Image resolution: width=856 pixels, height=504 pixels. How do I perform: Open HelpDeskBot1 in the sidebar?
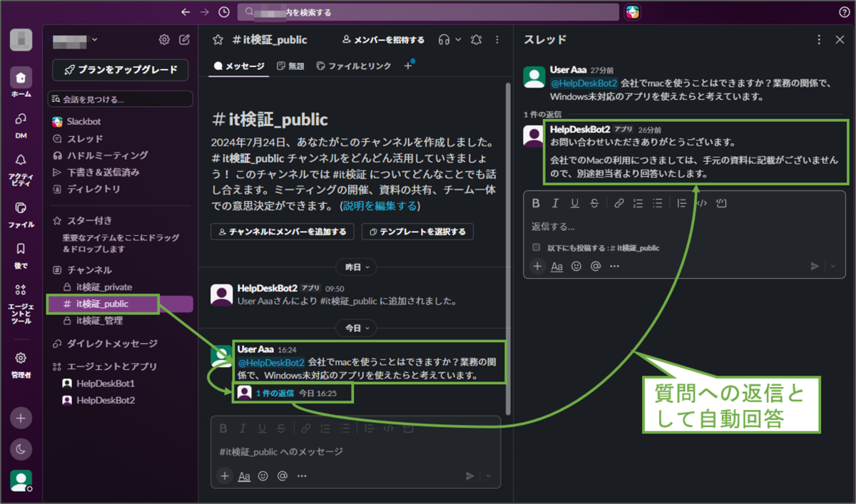98,384
